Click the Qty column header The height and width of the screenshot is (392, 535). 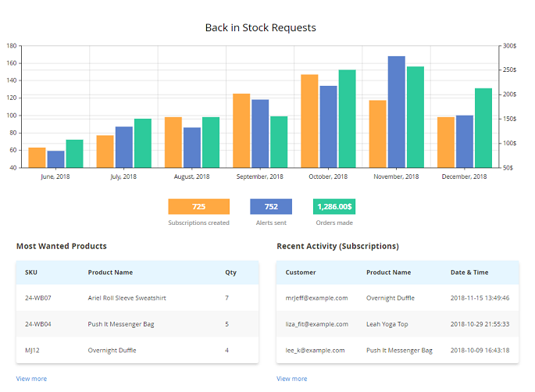(230, 273)
